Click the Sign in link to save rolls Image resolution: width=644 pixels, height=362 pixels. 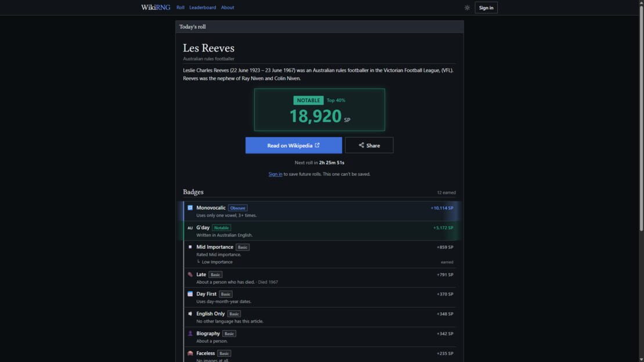pos(275,174)
